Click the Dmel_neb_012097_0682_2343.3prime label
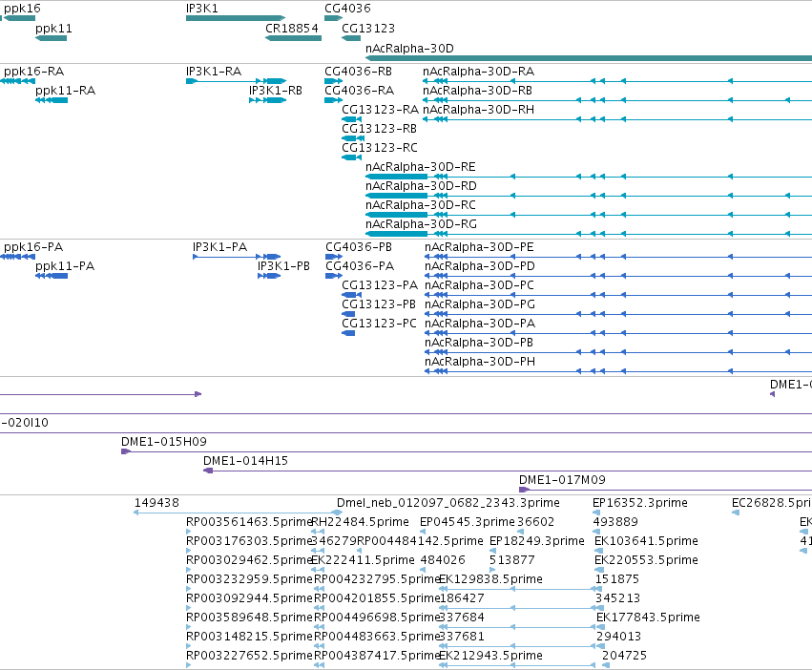The image size is (812, 670). 448,503
